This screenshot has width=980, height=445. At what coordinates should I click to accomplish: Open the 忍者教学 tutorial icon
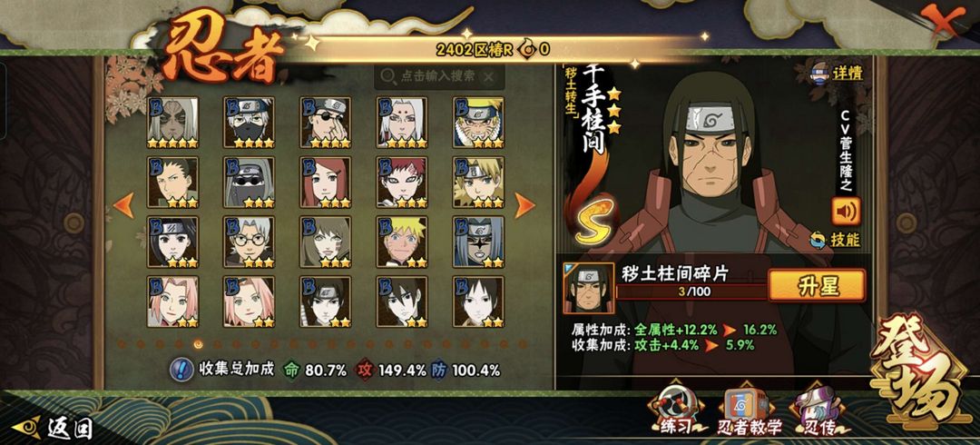748,412
